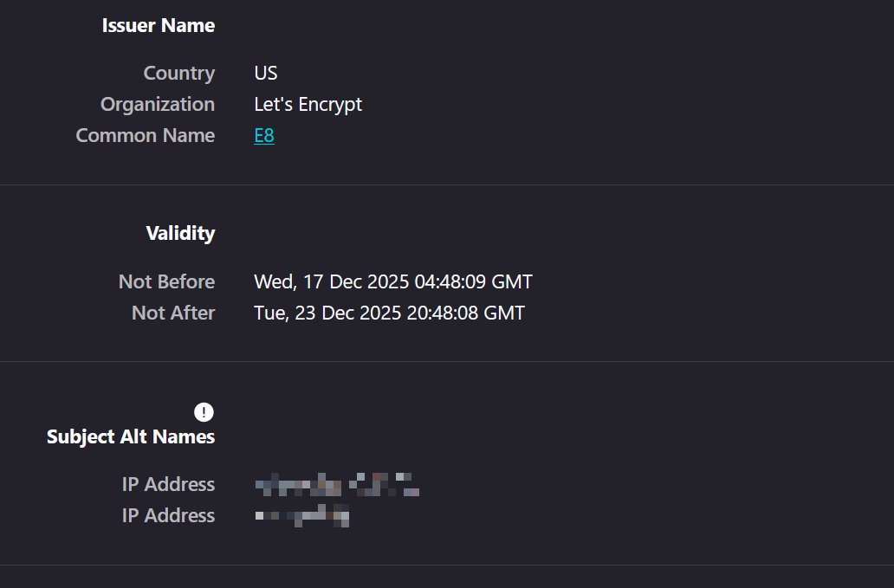Click the first blurred IP address value
This screenshot has height=588, width=894.
tap(336, 485)
